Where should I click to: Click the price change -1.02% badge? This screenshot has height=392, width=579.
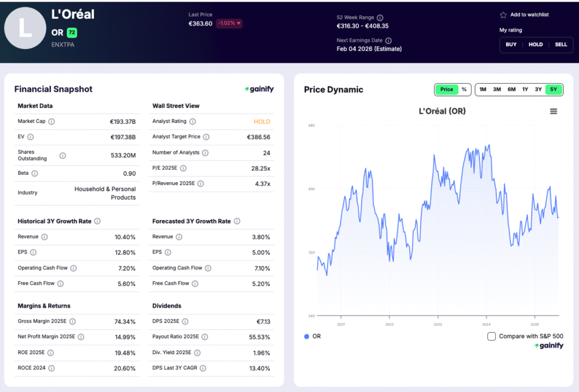pos(228,24)
